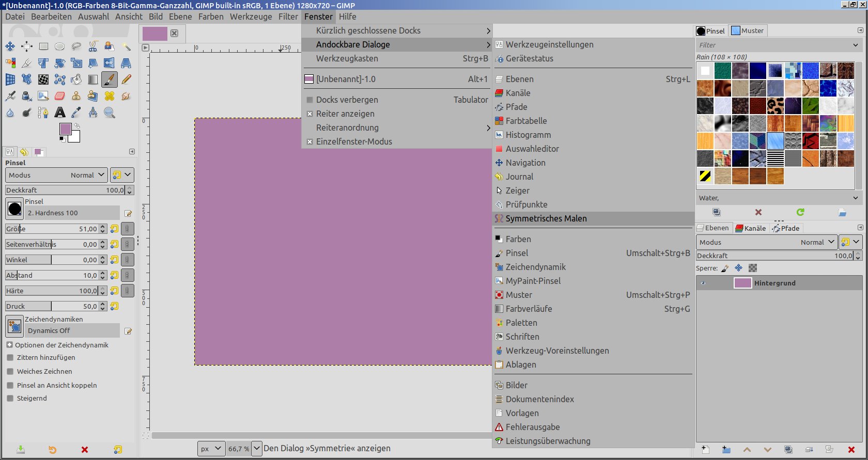
Task: Select the Gradient tool
Action: [93, 80]
